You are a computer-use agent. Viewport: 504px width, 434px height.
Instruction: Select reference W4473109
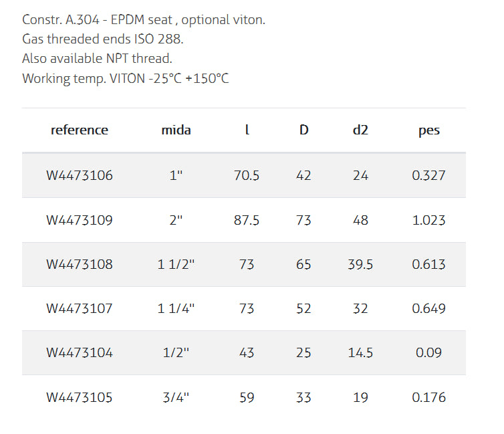(x=80, y=220)
